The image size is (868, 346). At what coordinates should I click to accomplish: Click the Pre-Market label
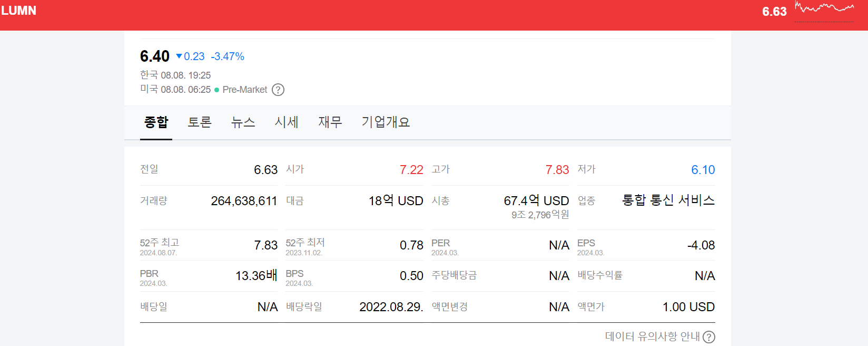245,90
